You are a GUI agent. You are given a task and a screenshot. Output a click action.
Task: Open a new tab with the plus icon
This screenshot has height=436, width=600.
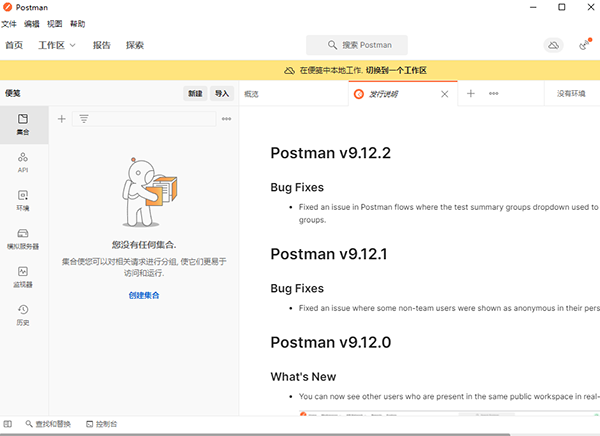(471, 93)
